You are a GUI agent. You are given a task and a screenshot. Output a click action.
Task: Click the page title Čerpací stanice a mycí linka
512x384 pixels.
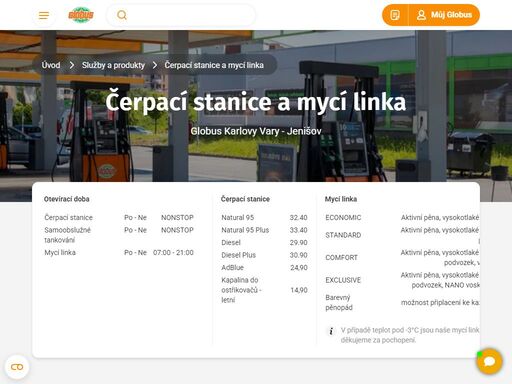point(256,102)
